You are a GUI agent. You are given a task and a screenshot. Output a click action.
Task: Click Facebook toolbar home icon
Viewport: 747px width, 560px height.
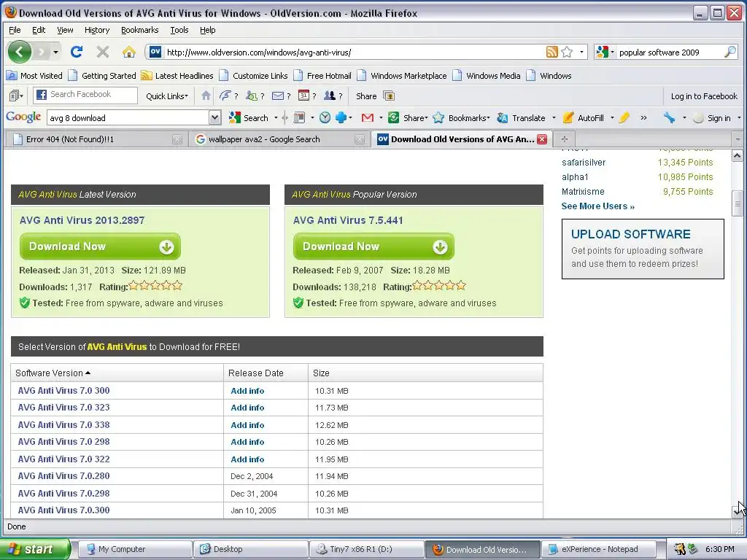(x=206, y=96)
